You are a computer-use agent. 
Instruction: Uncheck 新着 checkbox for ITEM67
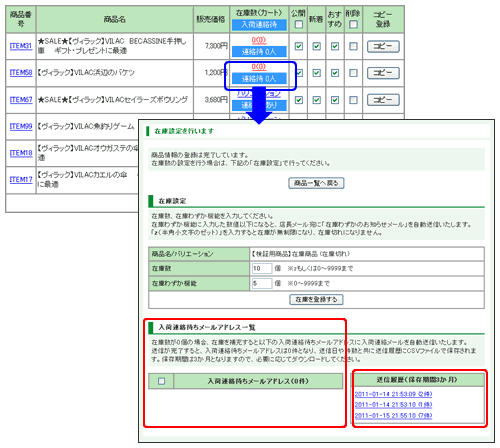317,100
